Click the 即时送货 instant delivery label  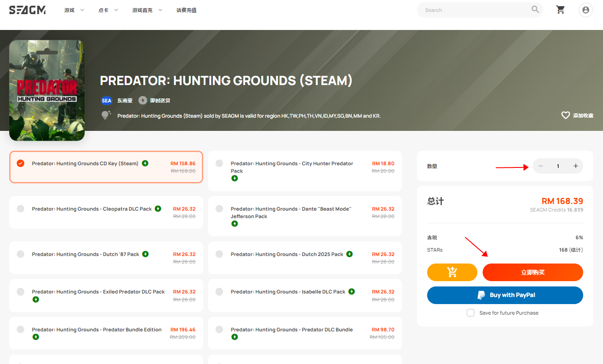click(160, 100)
